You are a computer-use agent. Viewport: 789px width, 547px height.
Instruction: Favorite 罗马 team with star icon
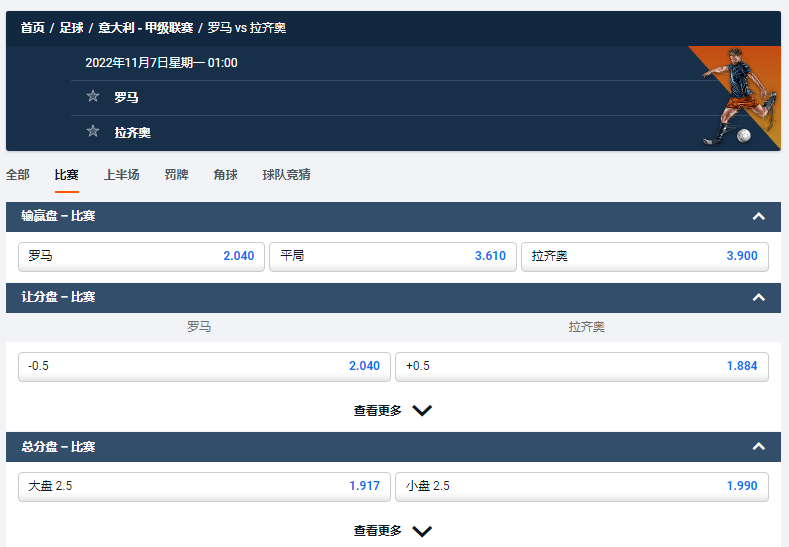click(x=93, y=97)
